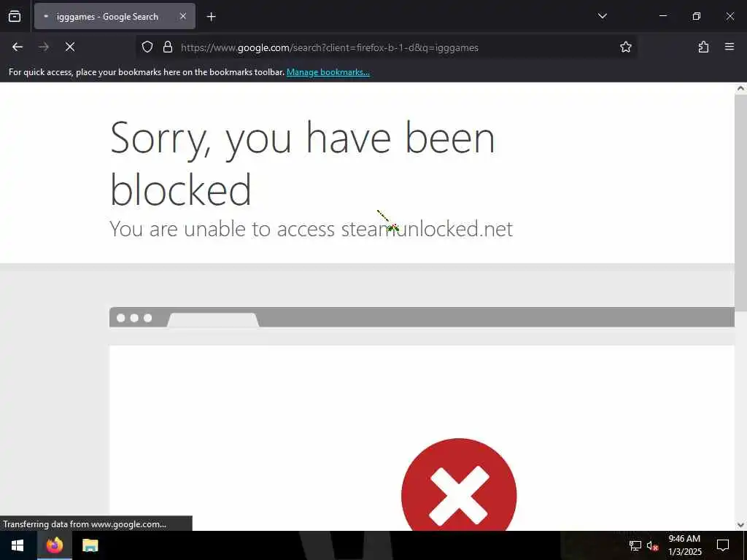The image size is (747, 560).
Task: Open the Extensions puzzle icon
Action: point(703,47)
